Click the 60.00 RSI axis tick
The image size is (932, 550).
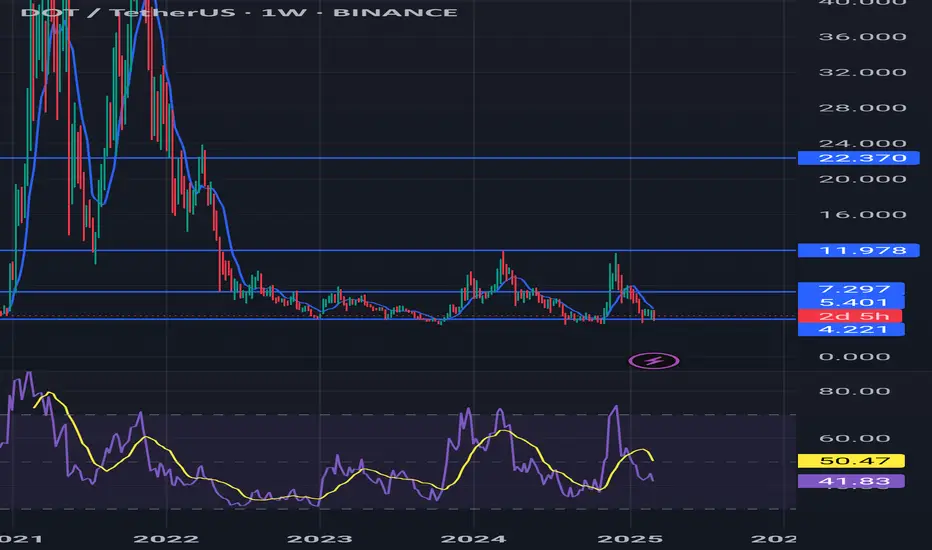pos(855,439)
